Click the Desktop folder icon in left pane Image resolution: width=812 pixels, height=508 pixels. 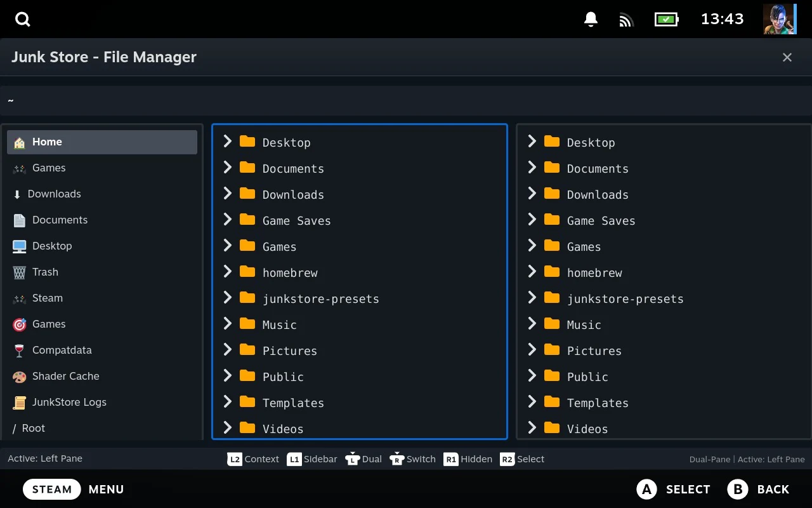[247, 142]
